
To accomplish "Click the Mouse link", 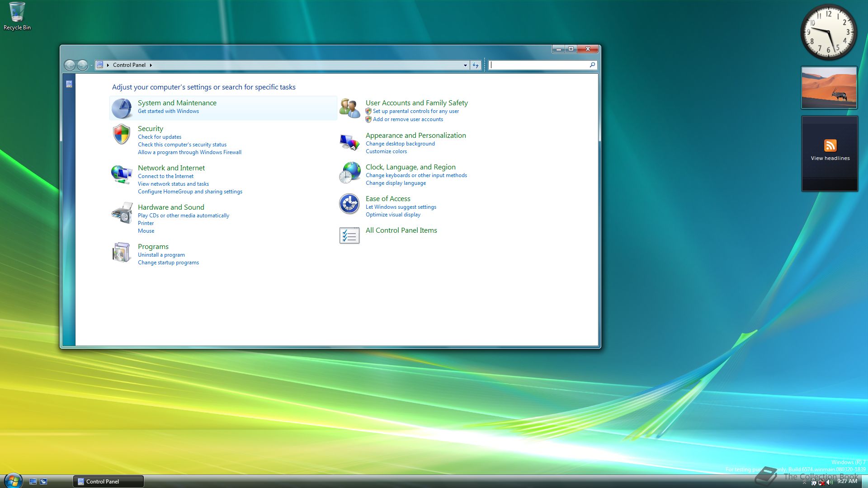I will pos(146,231).
